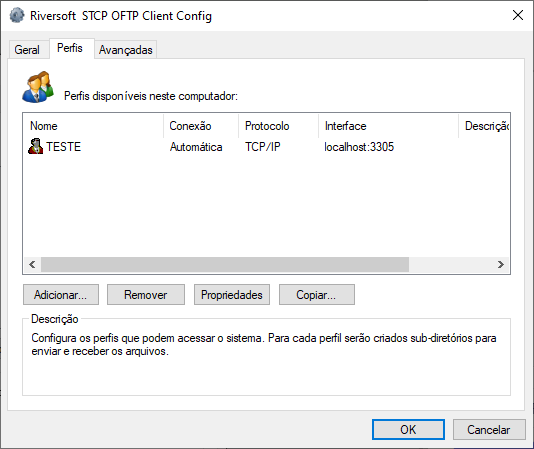The image size is (534, 449).
Task: Click the Copiar... button
Action: click(x=317, y=295)
